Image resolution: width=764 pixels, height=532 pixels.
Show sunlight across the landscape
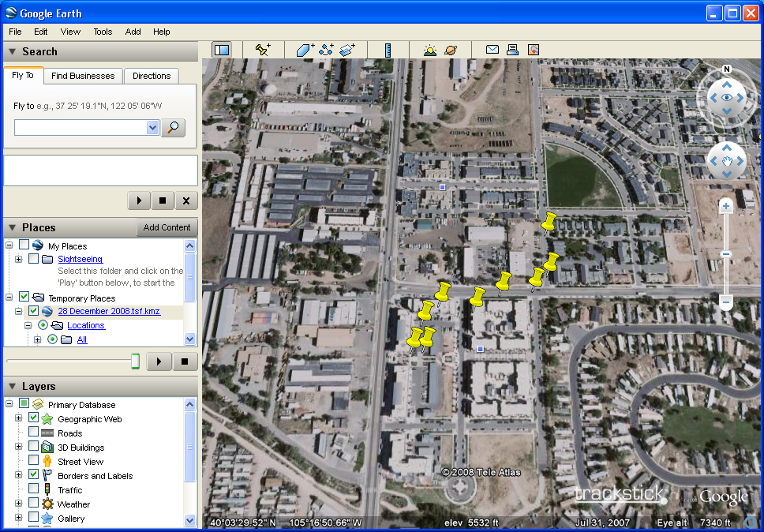click(429, 50)
